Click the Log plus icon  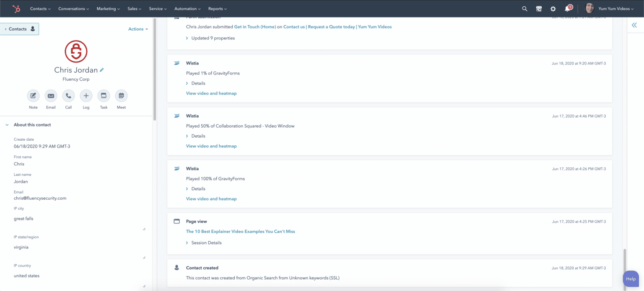pyautogui.click(x=86, y=96)
